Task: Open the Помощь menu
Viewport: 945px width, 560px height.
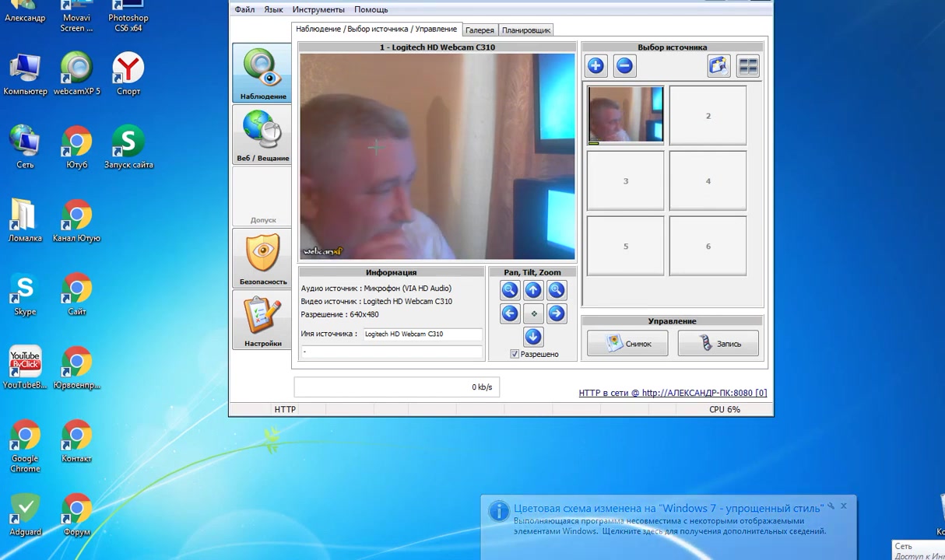Action: (x=371, y=9)
